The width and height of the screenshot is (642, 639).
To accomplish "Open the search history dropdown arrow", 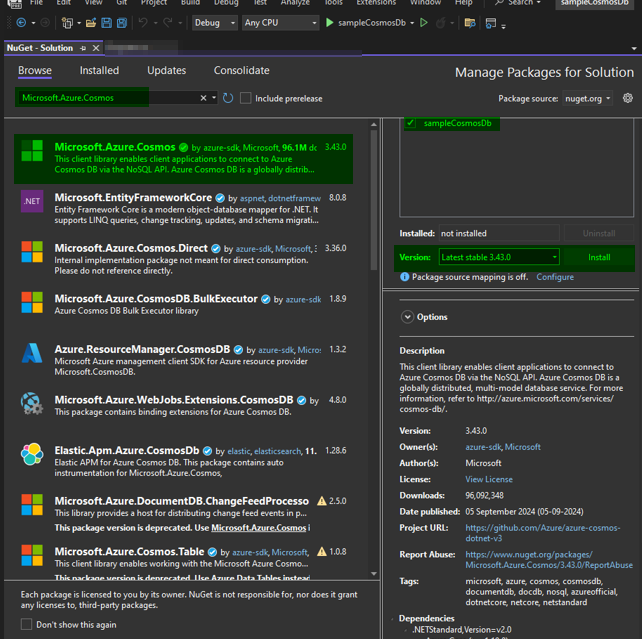I will click(x=214, y=98).
